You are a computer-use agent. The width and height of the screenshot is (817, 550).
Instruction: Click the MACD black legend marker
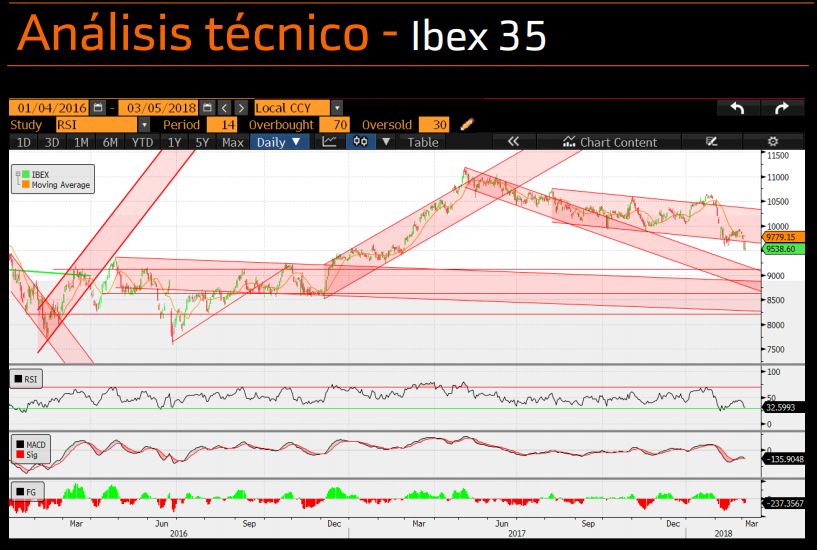(20, 444)
